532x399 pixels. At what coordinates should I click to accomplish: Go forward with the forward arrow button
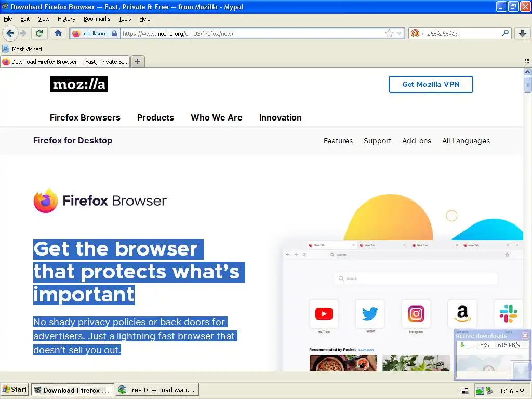click(23, 33)
